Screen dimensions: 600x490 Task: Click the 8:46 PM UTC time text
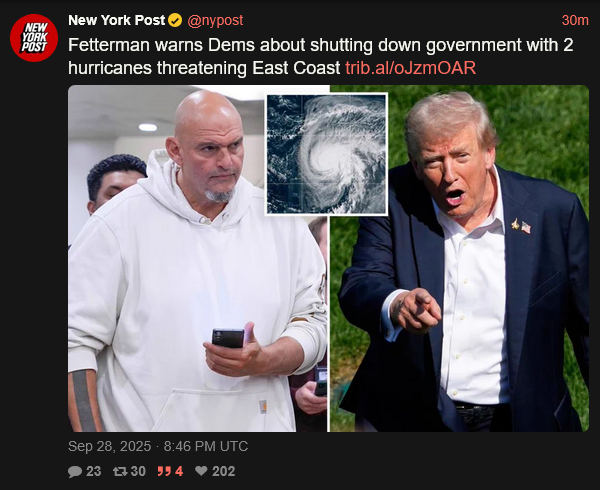(x=206, y=446)
